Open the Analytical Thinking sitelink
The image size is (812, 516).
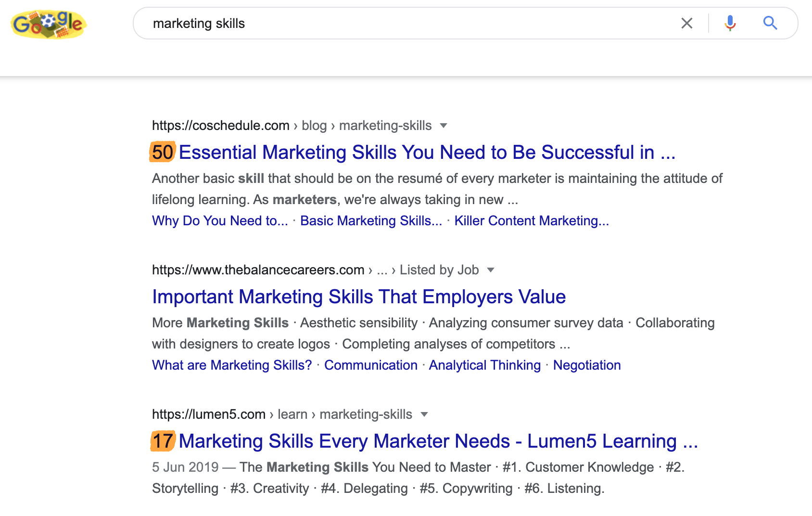484,365
